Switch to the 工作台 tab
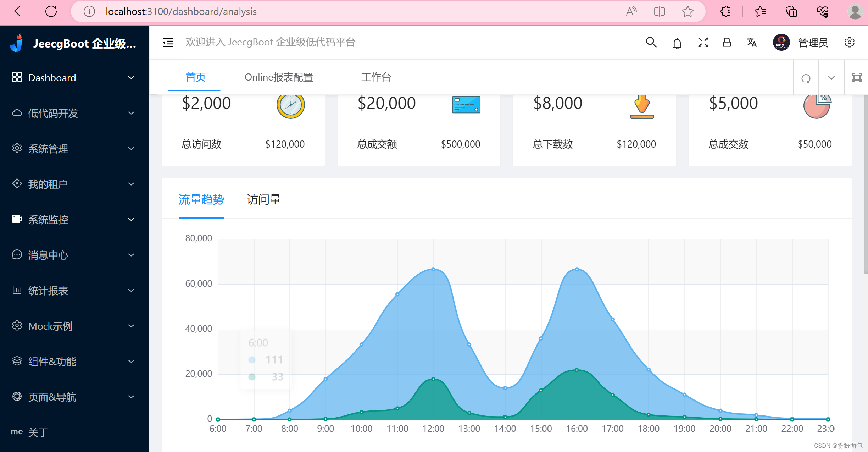 coord(376,77)
